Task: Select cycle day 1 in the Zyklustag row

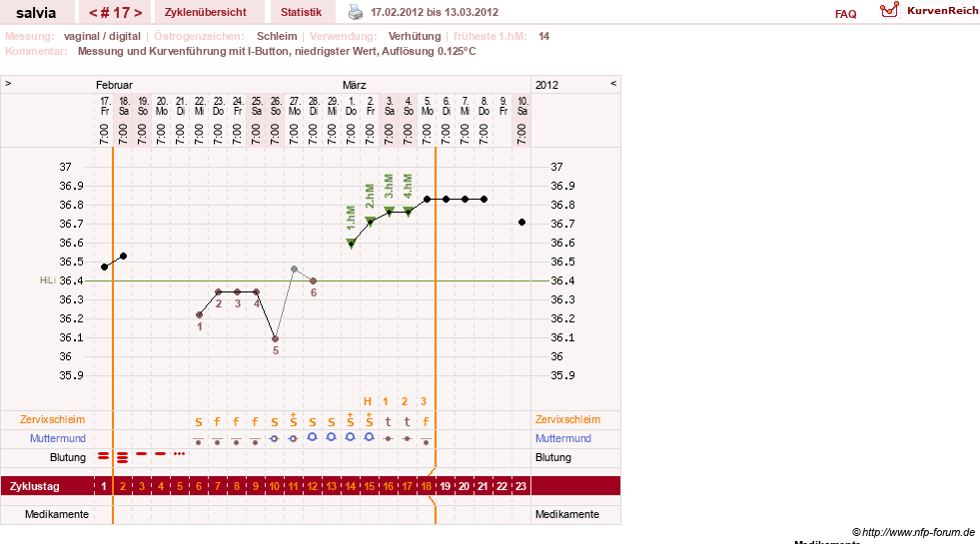Action: pos(104,486)
